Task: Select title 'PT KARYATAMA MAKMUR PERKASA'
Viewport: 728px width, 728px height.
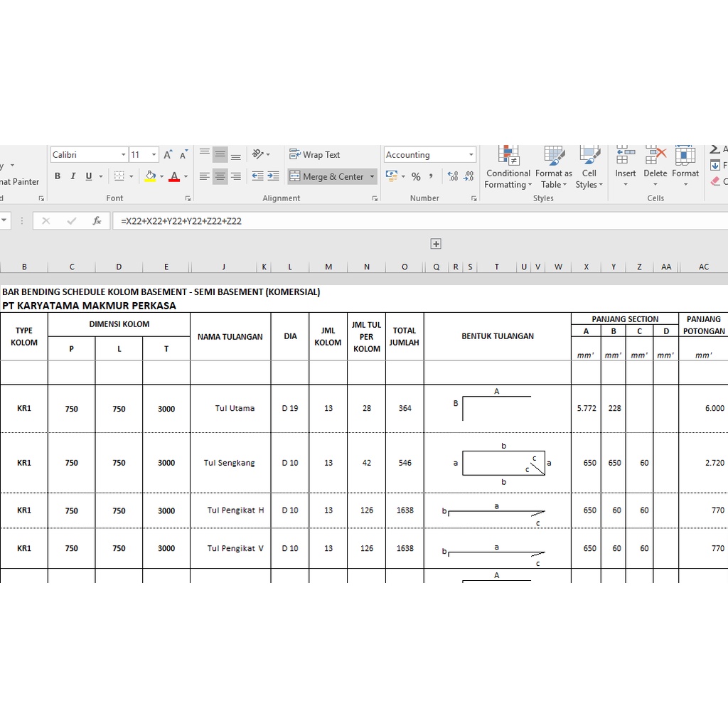Action: tap(89, 306)
